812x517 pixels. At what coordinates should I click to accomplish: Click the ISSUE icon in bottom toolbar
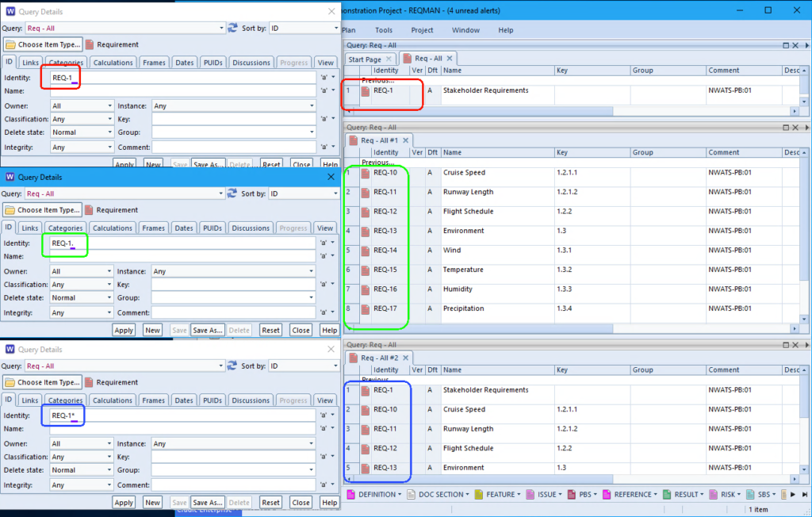529,494
